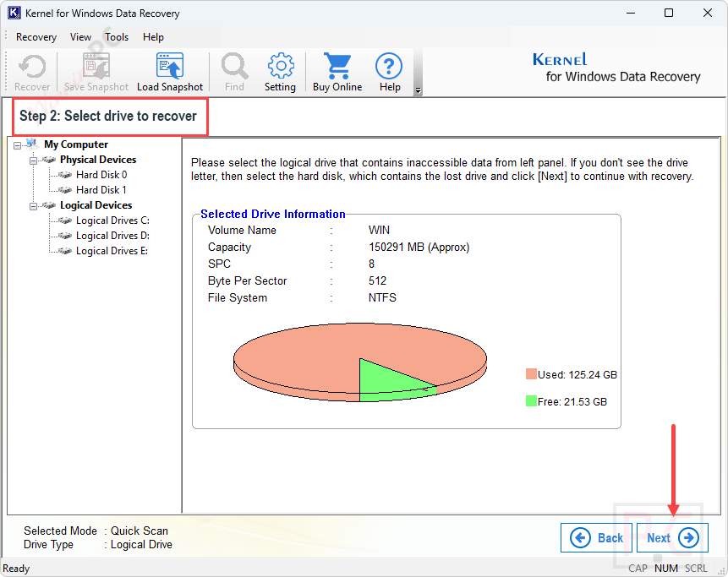Click the Save Snapshot toolbar icon
Image resolution: width=728 pixels, height=577 pixels.
tap(96, 72)
